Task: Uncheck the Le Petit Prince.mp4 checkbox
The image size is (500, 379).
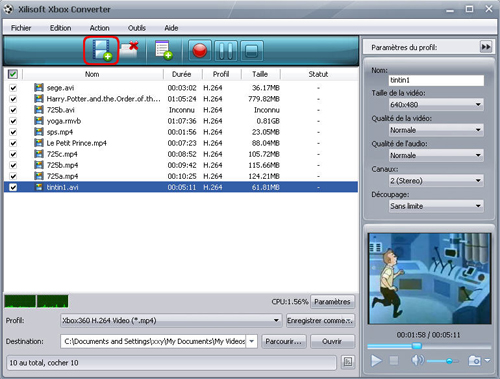Action: coord(13,143)
